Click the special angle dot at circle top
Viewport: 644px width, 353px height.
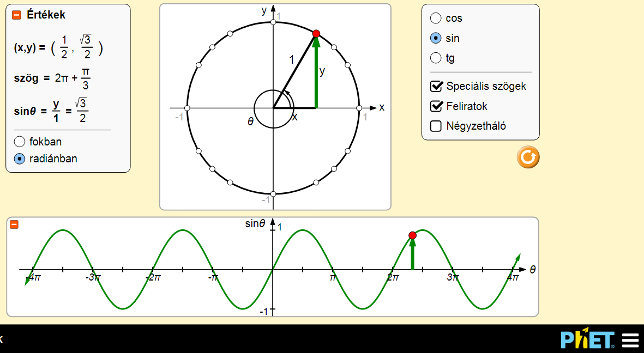273,22
